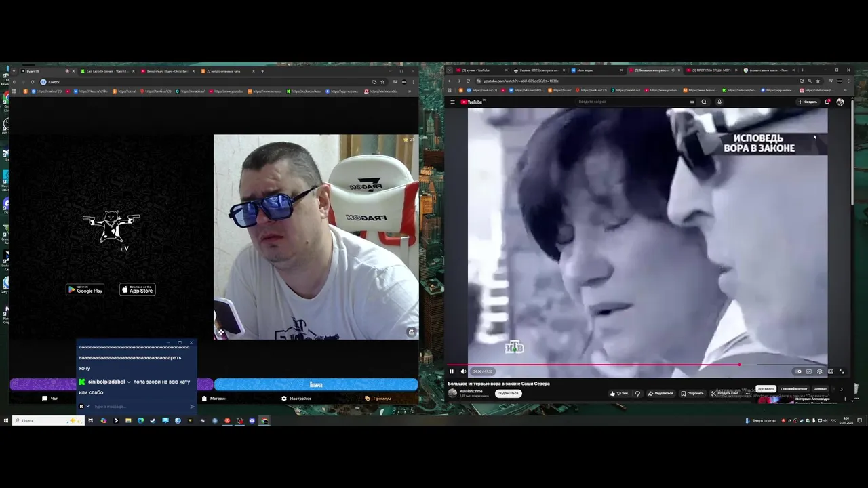The image size is (868, 488).
Task: Click the Поделиться share button
Action: tap(660, 393)
